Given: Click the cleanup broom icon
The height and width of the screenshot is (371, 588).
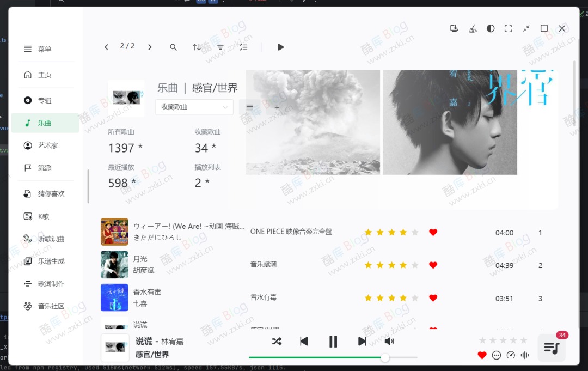Looking at the screenshot, I should pyautogui.click(x=473, y=28).
